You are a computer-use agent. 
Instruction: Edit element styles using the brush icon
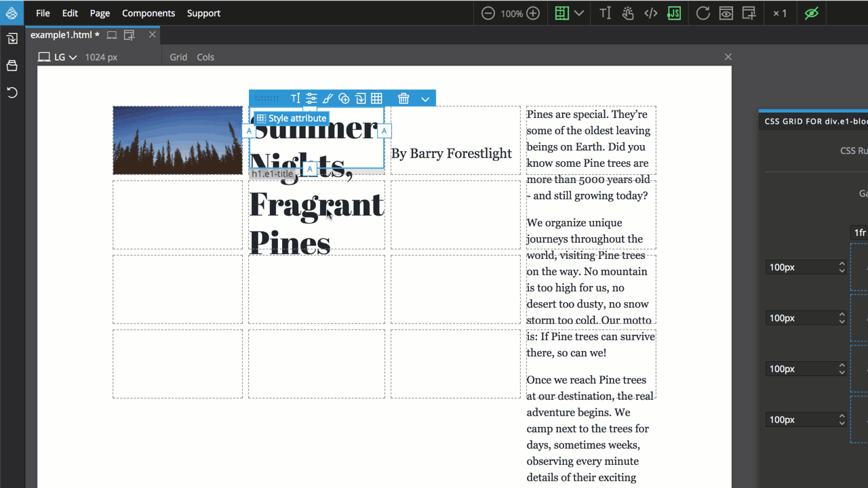tap(328, 98)
